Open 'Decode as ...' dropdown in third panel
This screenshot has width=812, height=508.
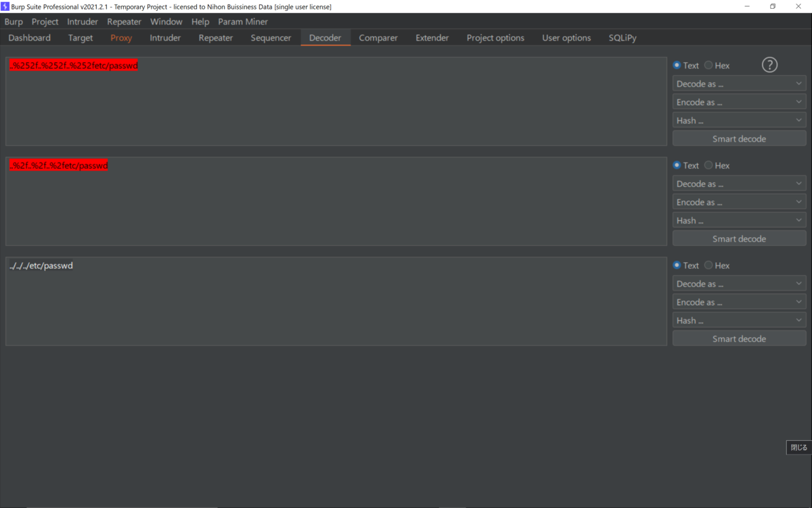[x=739, y=284]
